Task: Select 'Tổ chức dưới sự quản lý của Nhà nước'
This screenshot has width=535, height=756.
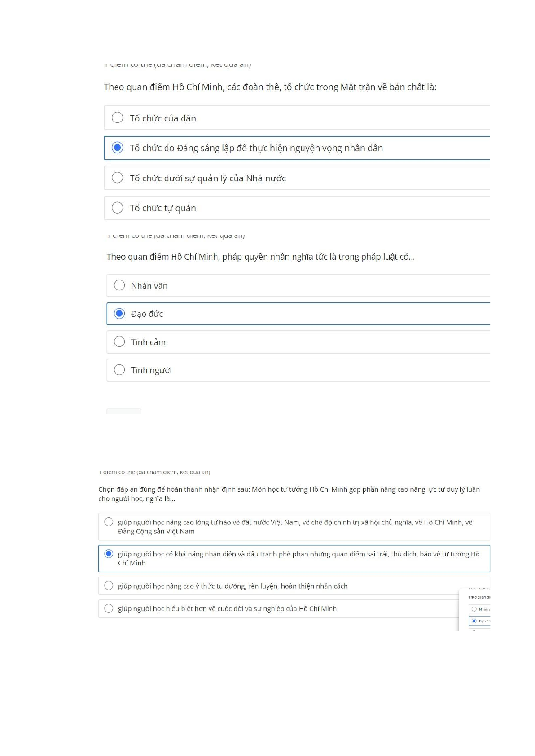Action: pyautogui.click(x=118, y=178)
